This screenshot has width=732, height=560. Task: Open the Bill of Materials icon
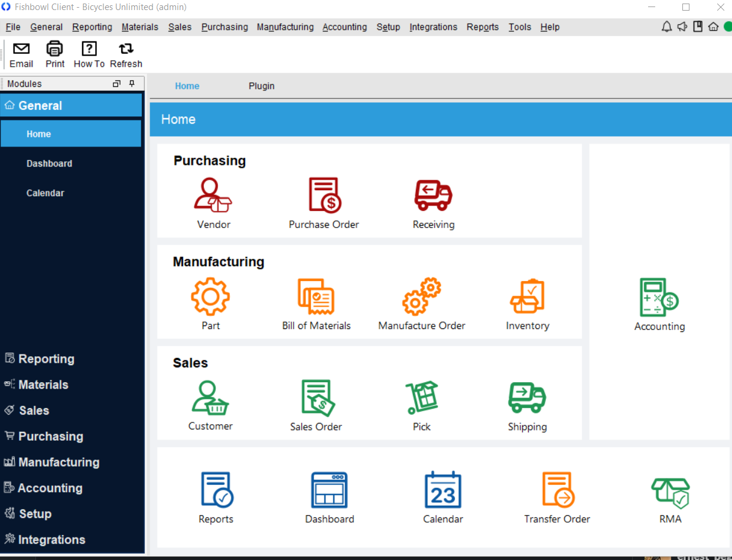click(316, 297)
